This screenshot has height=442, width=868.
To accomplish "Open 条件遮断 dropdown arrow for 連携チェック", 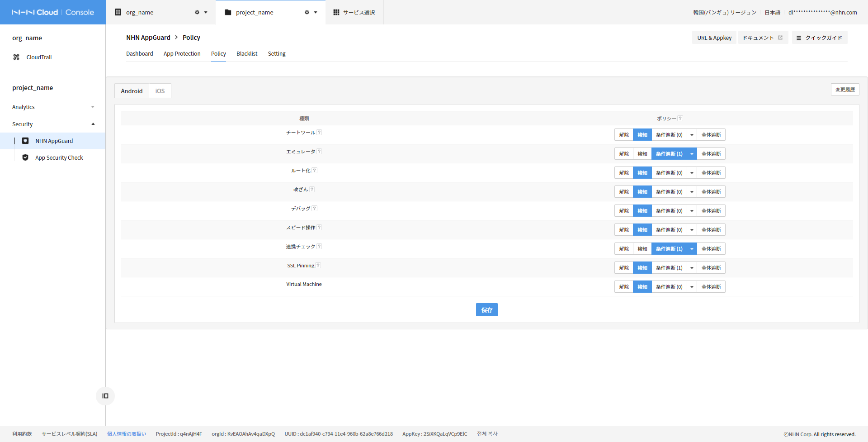I will (x=692, y=249).
